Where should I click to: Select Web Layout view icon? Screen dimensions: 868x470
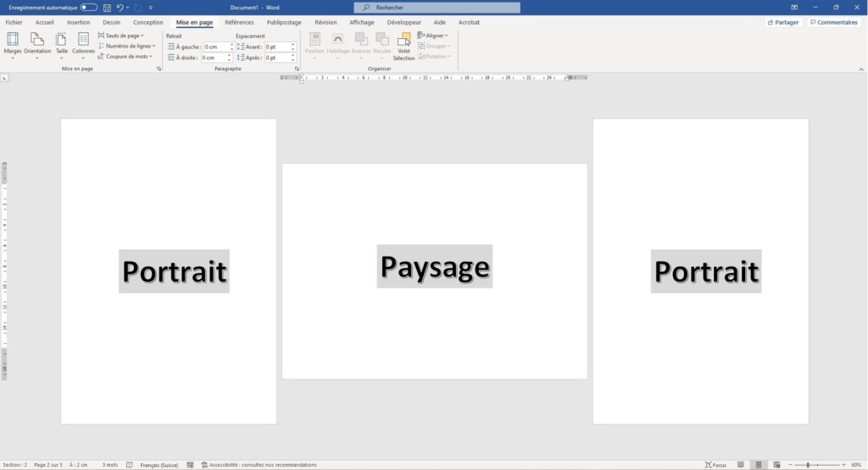click(x=776, y=465)
